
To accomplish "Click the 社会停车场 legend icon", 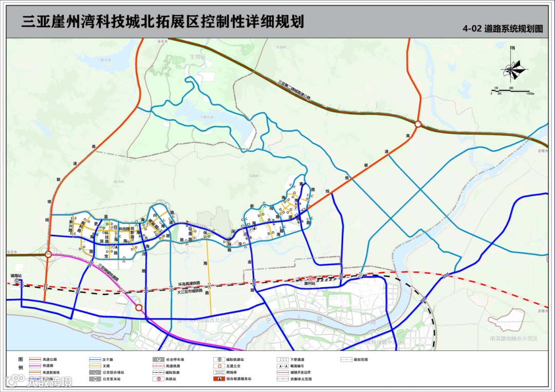I will click(158, 359).
